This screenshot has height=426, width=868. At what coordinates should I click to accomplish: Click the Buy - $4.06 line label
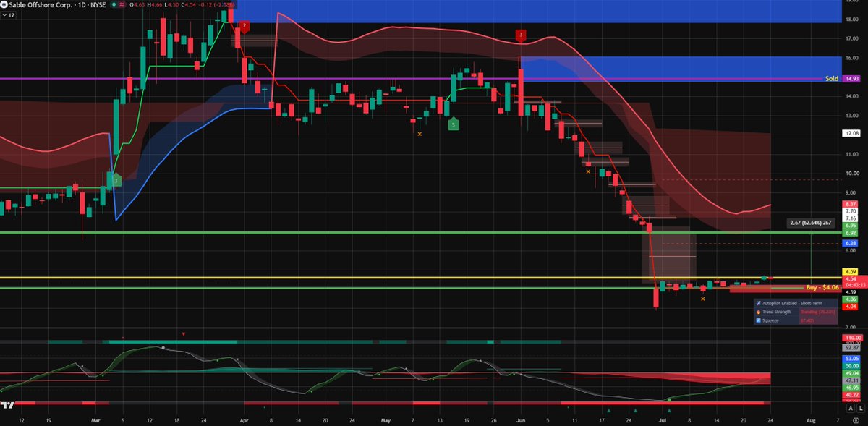(x=822, y=287)
